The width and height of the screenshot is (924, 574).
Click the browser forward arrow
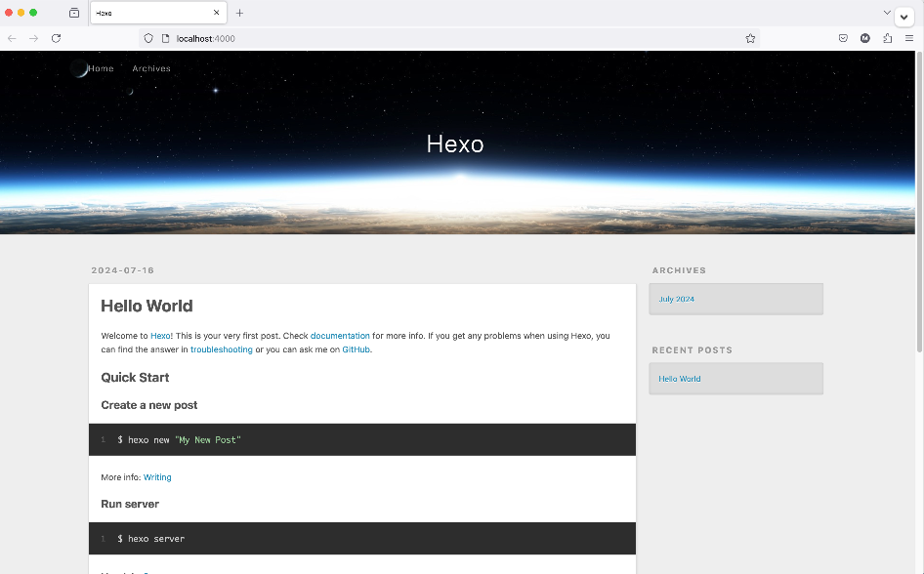[33, 38]
